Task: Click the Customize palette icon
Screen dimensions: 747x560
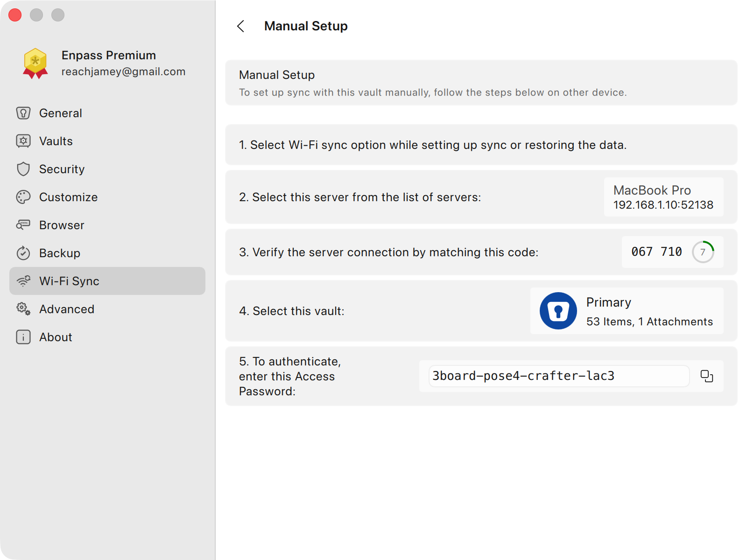Action: [x=23, y=197]
